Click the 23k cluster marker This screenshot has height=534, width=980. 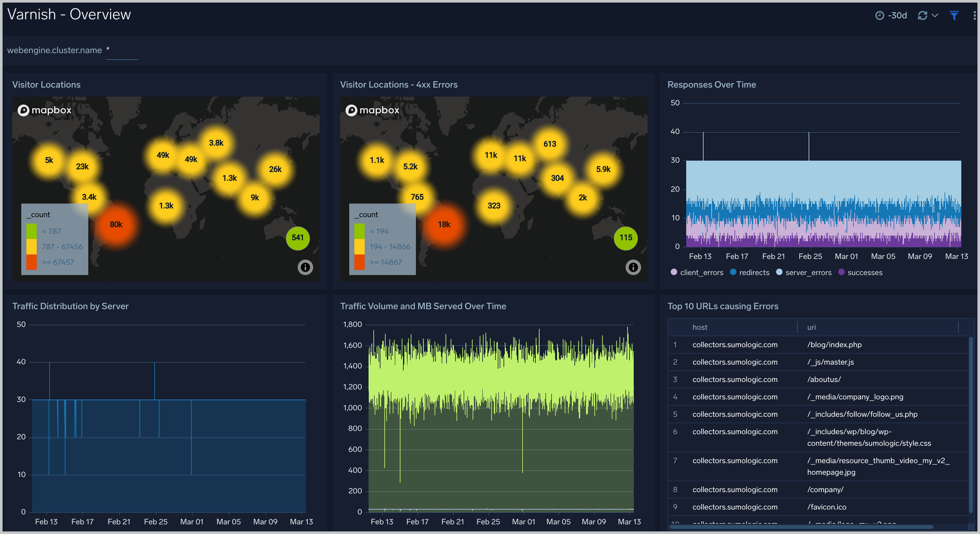[82, 167]
